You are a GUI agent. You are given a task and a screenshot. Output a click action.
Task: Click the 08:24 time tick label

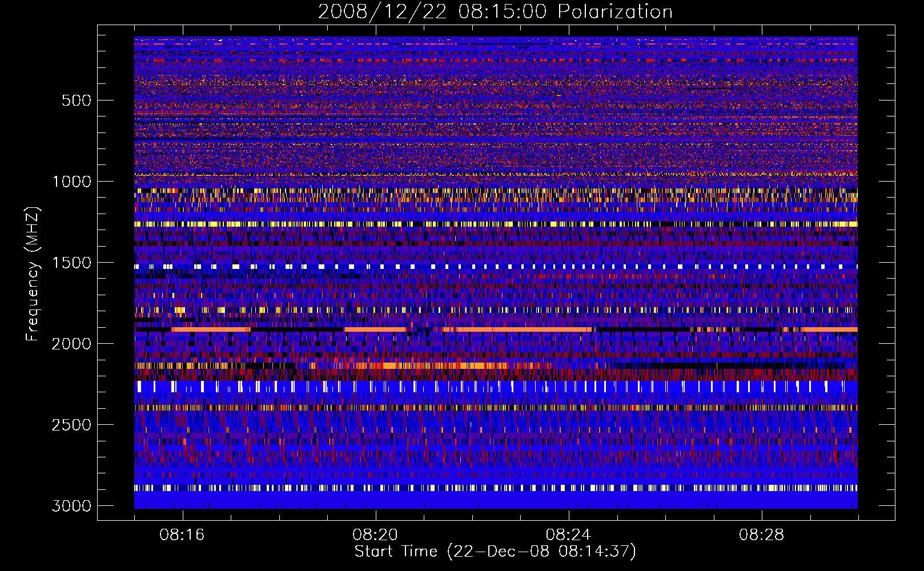tap(569, 535)
